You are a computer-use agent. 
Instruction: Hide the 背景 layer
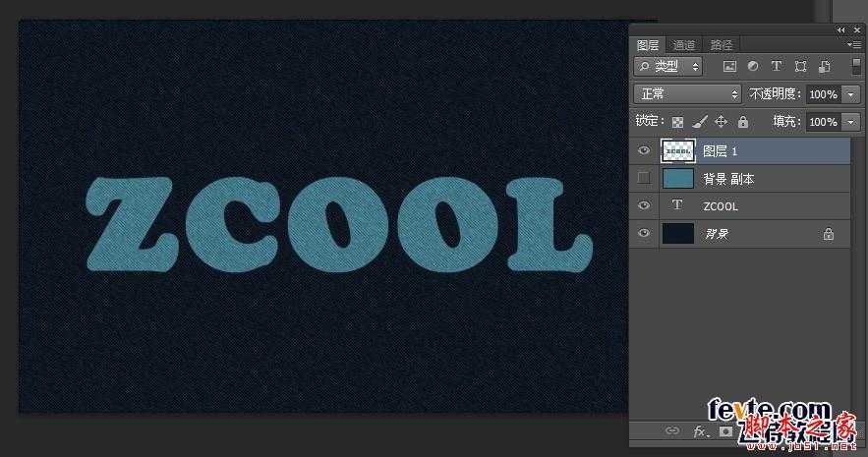pos(644,233)
